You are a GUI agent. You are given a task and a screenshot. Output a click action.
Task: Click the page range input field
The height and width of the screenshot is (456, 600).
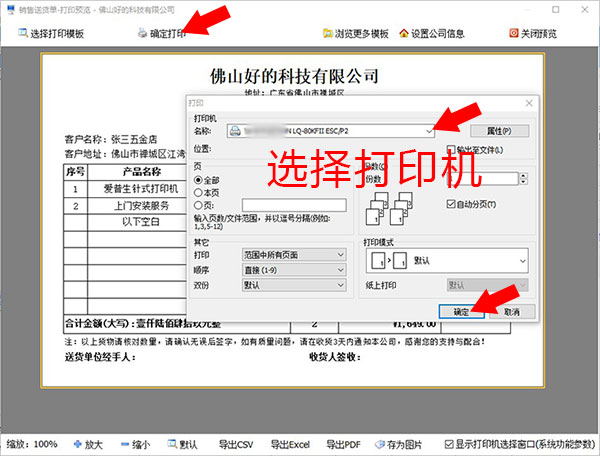click(x=294, y=205)
